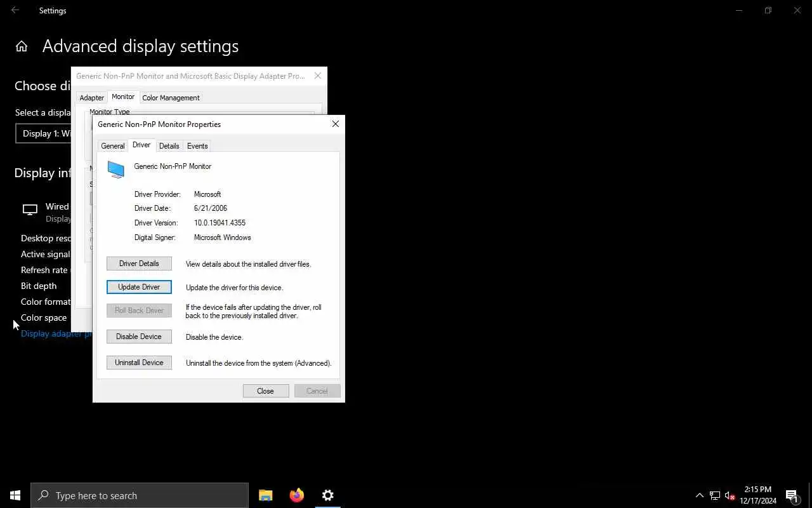The image size is (812, 508).
Task: Click the Color space label in Settings
Action: coord(44,317)
